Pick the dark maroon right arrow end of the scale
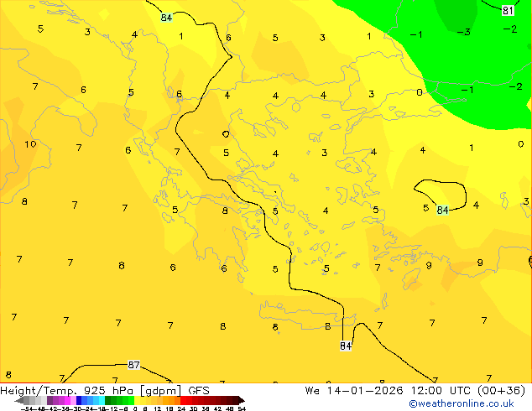The image size is (532, 411). [241, 400]
